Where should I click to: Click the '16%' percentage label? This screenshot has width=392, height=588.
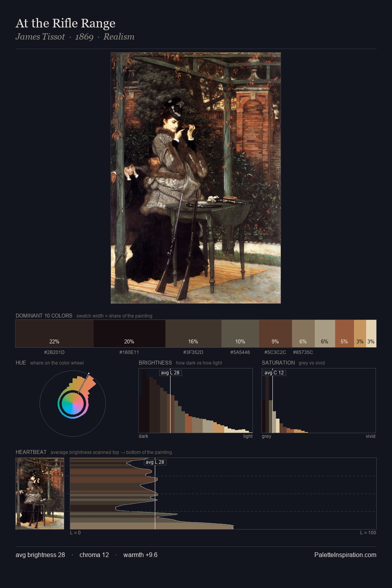[x=193, y=341]
